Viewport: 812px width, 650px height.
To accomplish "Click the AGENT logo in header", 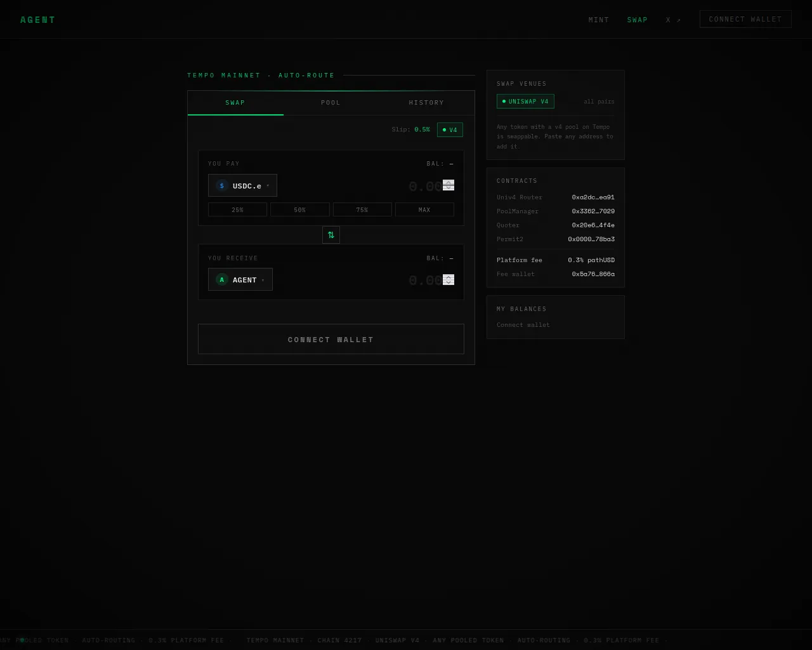I will point(38,20).
